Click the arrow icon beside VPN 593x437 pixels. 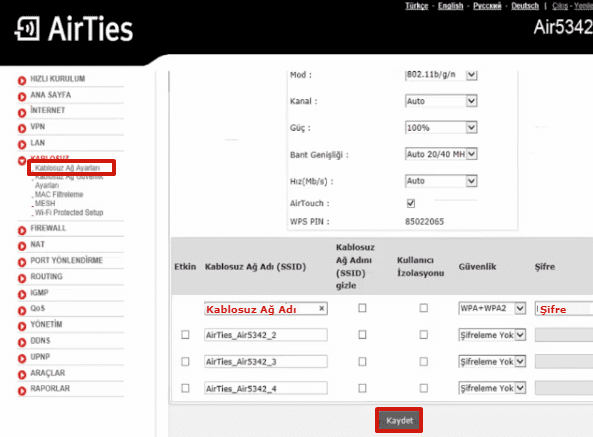tap(22, 128)
